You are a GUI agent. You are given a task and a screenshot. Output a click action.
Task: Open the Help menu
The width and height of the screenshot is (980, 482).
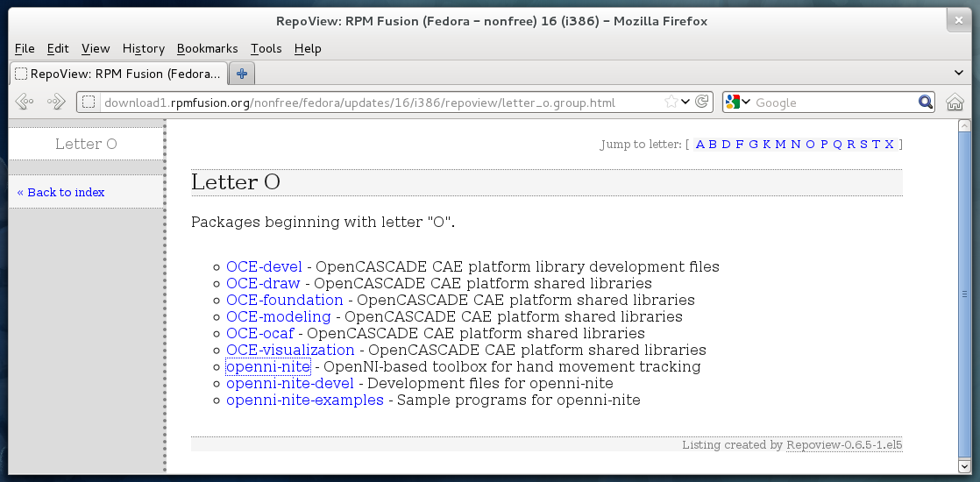(x=308, y=48)
